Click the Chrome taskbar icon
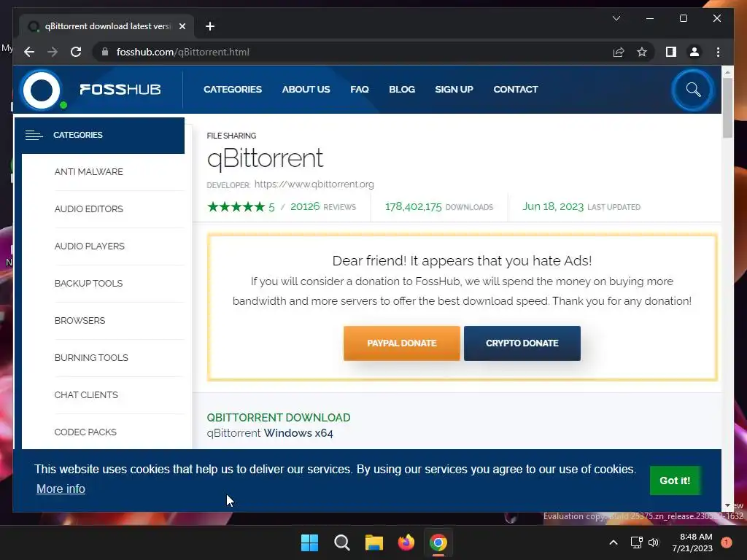 [x=438, y=542]
